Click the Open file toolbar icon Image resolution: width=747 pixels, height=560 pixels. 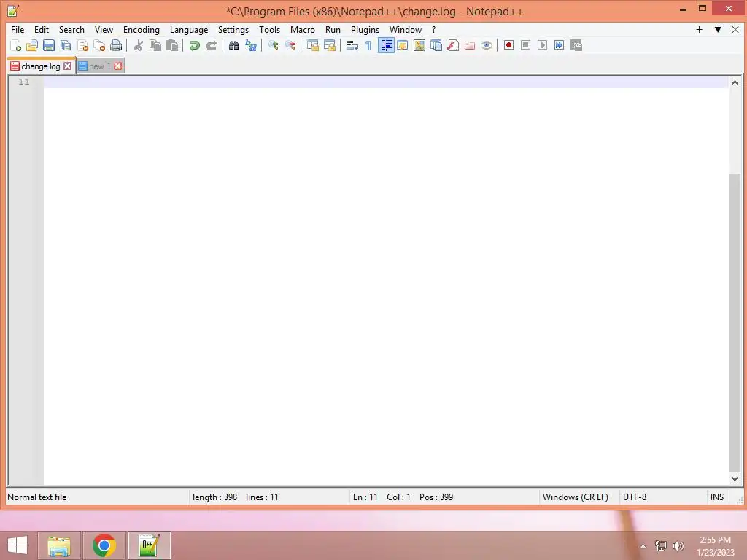[x=32, y=45]
